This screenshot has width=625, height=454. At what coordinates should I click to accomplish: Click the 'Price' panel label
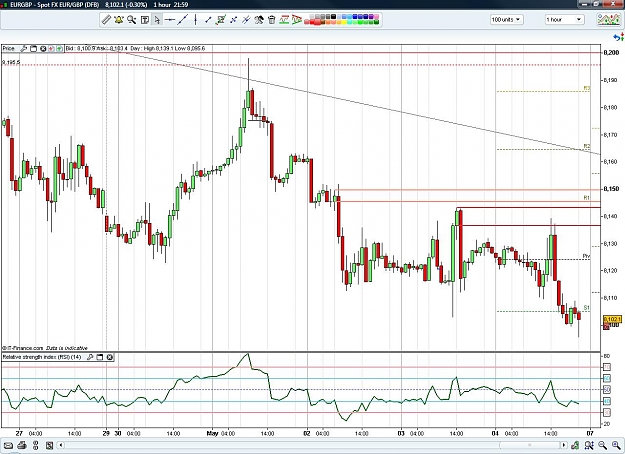click(9, 49)
